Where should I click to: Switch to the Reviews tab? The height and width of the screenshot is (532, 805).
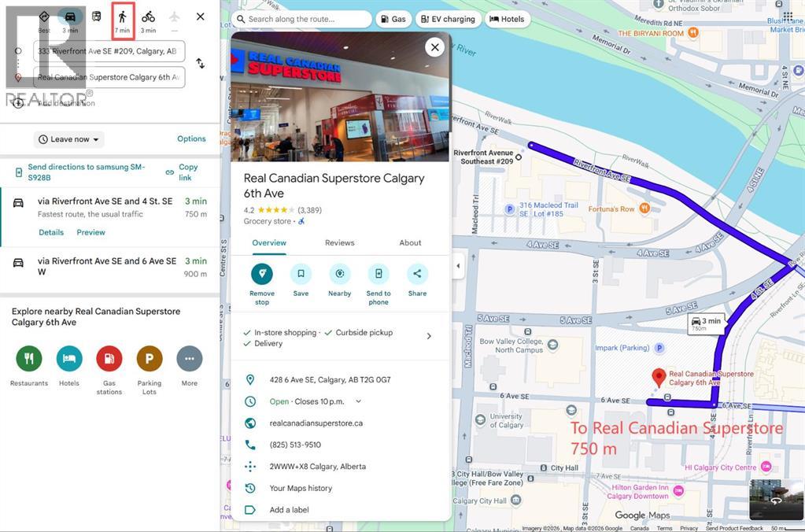coord(339,243)
